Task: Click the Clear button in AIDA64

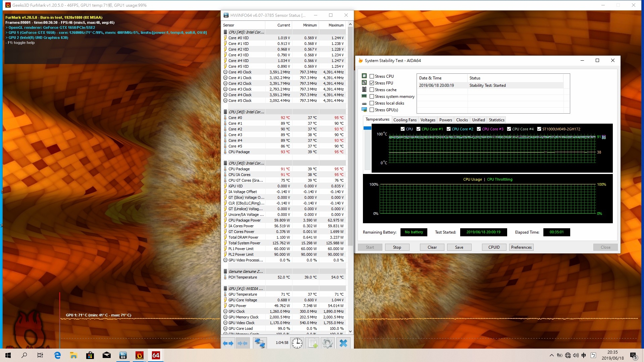Action: pos(432,247)
